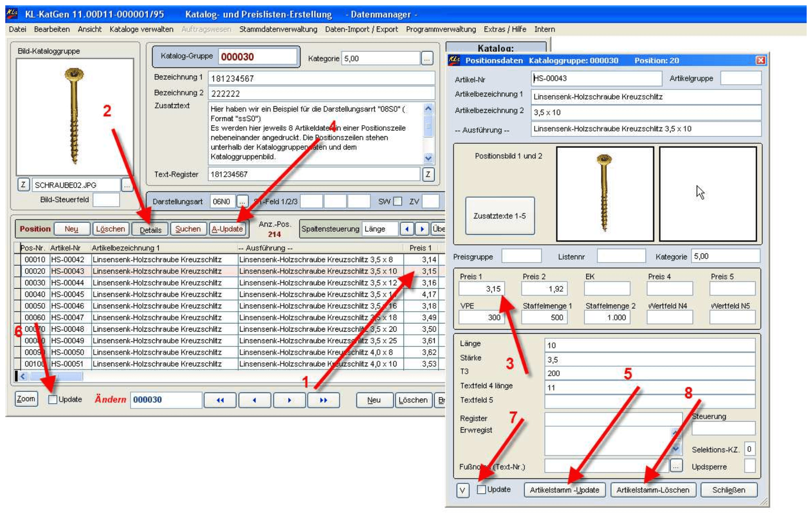
Task: Open the Datei menu
Action: coord(18,29)
